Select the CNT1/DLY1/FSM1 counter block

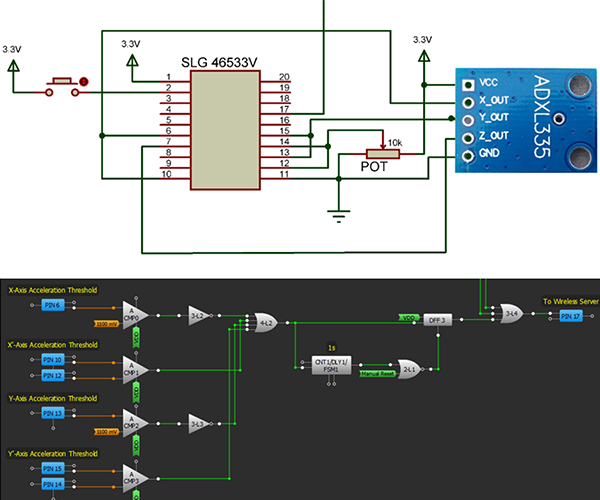[x=331, y=365]
